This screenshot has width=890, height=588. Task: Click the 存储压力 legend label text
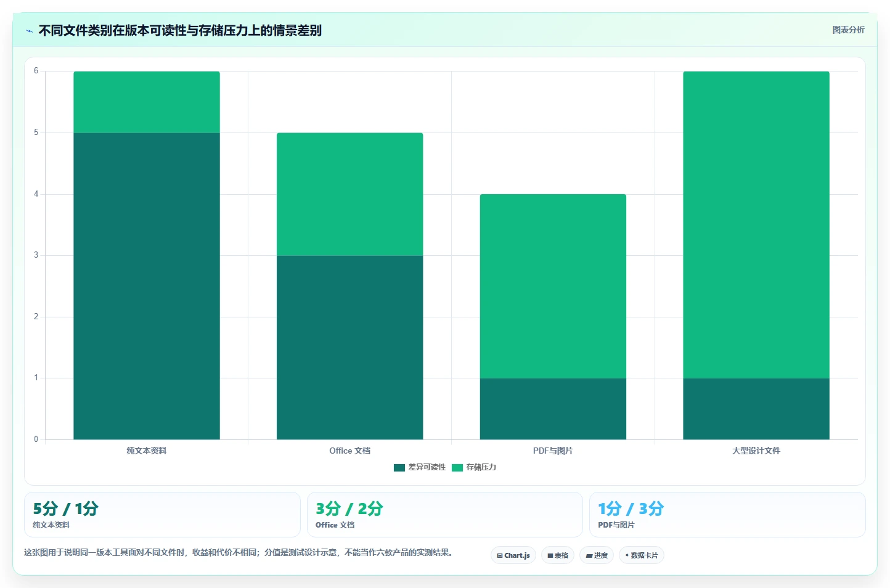pos(481,467)
